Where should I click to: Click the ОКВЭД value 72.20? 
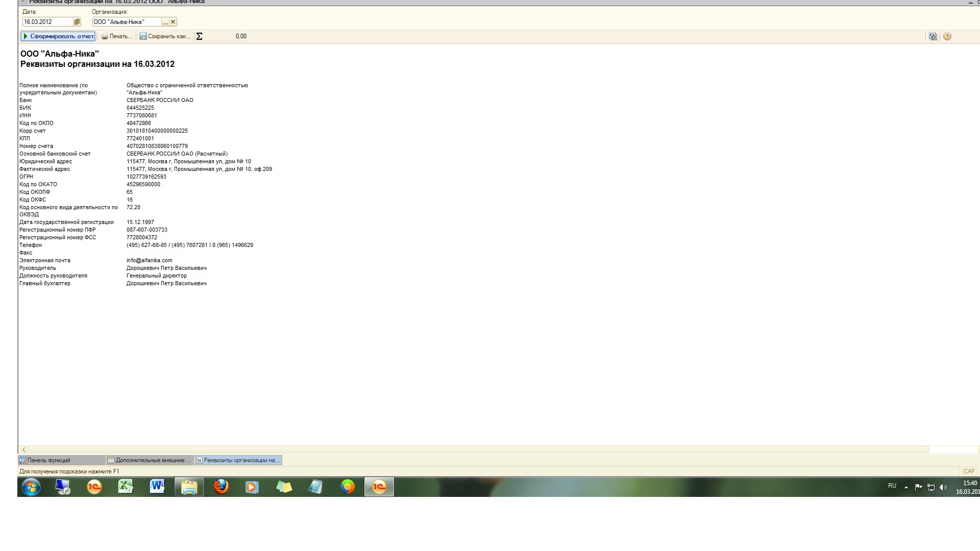(x=133, y=207)
